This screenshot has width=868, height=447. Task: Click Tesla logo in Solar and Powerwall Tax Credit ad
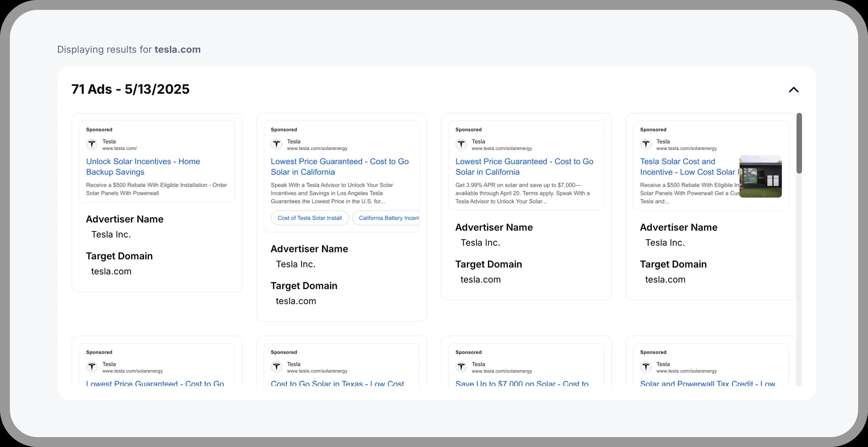tap(646, 367)
